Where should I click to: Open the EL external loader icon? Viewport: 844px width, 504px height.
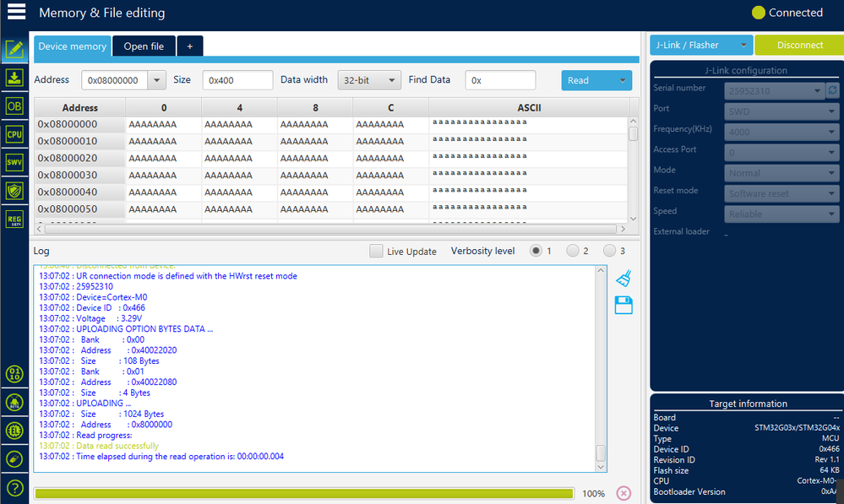14,431
